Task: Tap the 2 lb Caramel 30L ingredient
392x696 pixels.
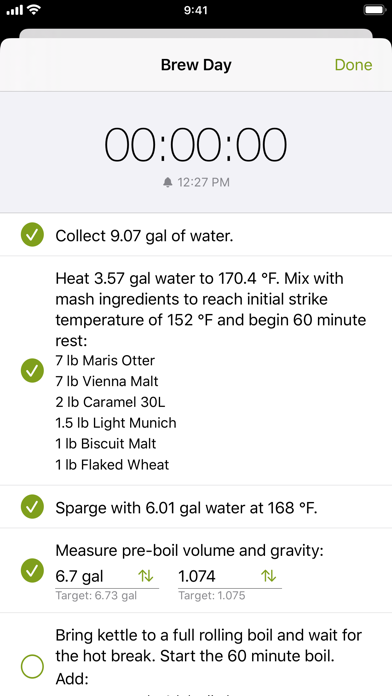Action: point(110,402)
